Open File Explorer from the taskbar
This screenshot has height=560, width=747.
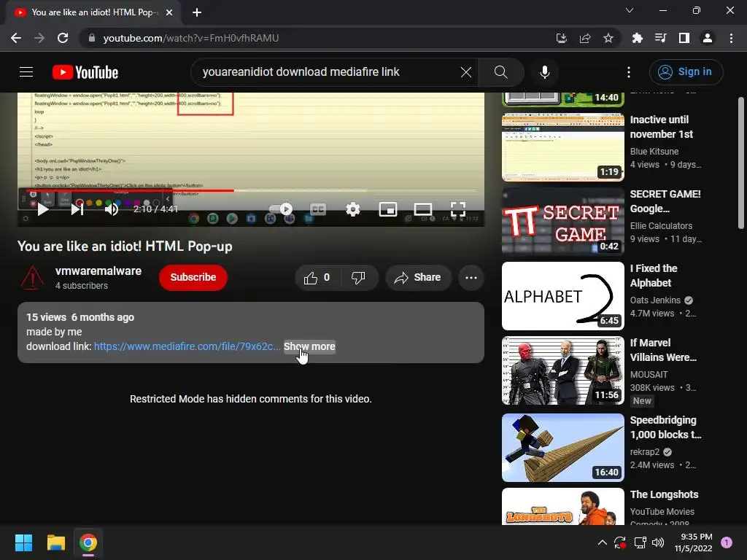(x=55, y=542)
